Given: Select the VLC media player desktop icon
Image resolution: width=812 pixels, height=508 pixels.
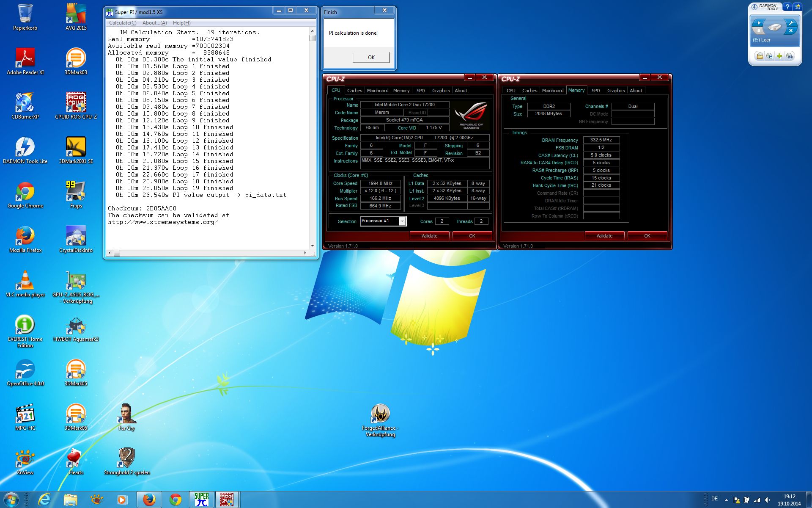Looking at the screenshot, I should 25,284.
